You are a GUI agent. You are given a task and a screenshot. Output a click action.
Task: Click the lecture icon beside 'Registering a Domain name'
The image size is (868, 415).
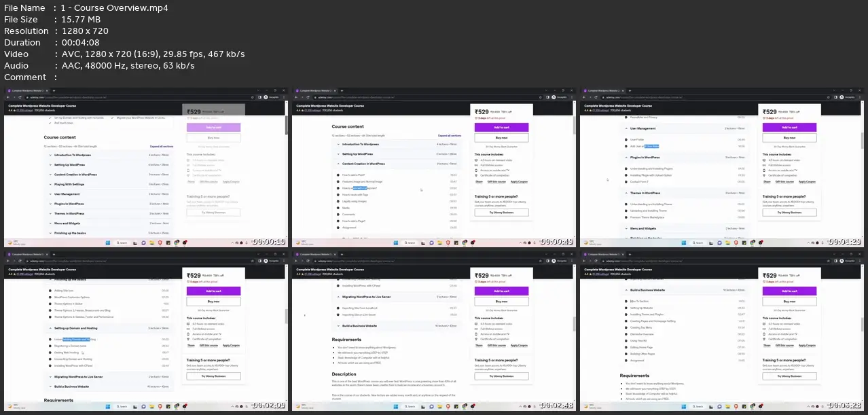(x=50, y=346)
